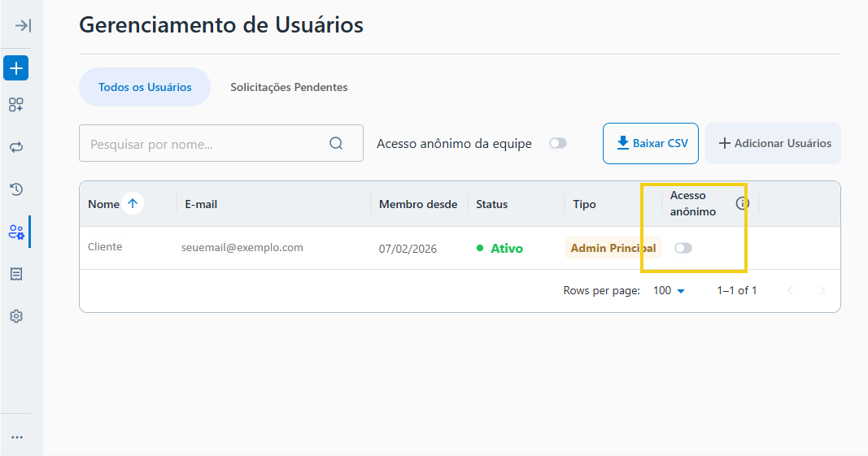The width and height of the screenshot is (868, 456).
Task: Open the three-dots more menu
Action: click(17, 437)
